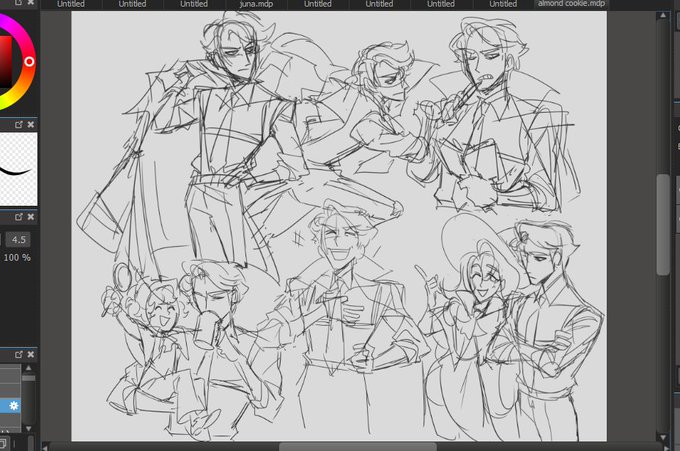Viewport: 680px width, 451px height.
Task: Click the brush list scrollbar thumb
Action: [x=28, y=379]
